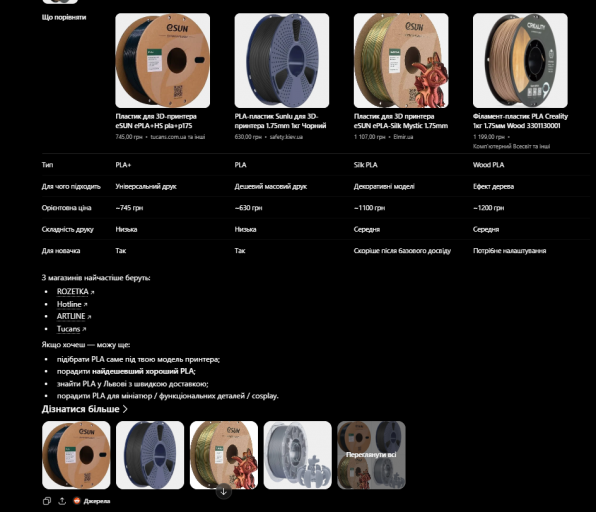Click the Wood PLA type cell

click(x=488, y=165)
